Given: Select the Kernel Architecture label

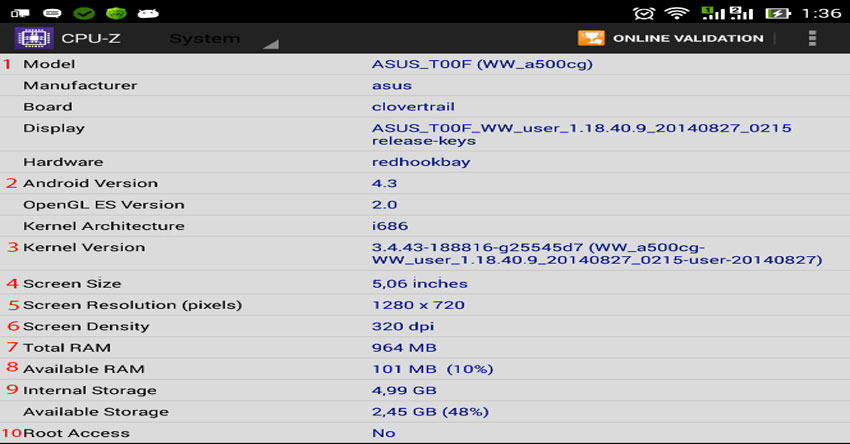Looking at the screenshot, I should [104, 226].
